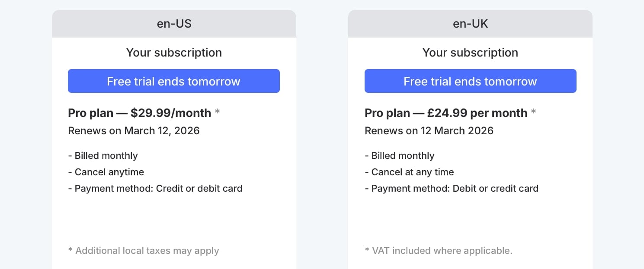Click the Renews on March 12, 2026 text
The height and width of the screenshot is (269, 644).
[x=134, y=131]
